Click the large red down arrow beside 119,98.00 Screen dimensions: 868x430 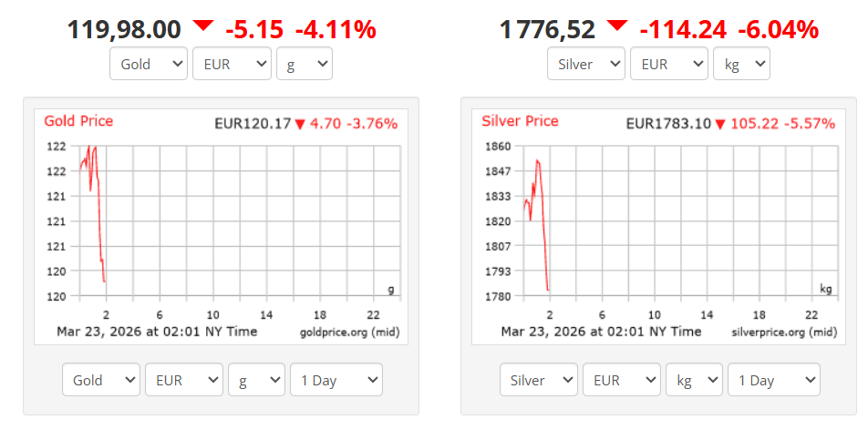pos(202,26)
